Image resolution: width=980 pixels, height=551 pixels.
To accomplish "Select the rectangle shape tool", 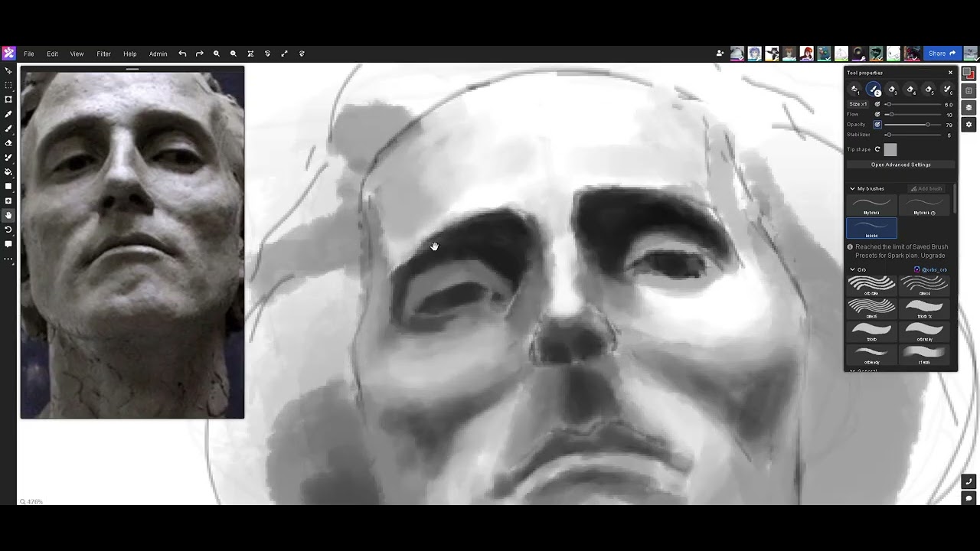I will 8,186.
